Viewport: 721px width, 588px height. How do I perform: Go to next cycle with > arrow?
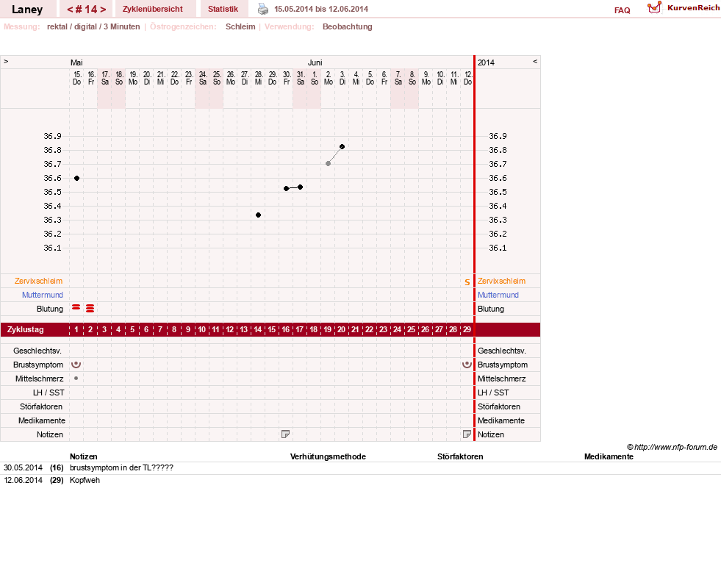[x=103, y=10]
